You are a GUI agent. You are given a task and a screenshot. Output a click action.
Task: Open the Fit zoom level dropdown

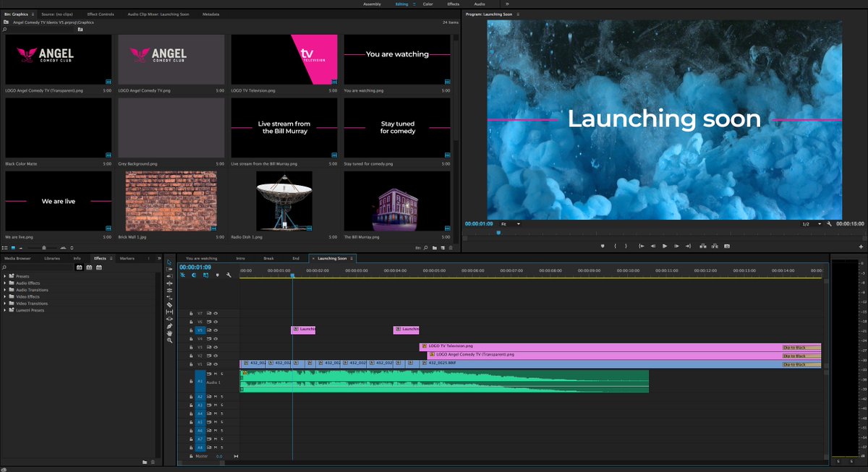(511, 224)
